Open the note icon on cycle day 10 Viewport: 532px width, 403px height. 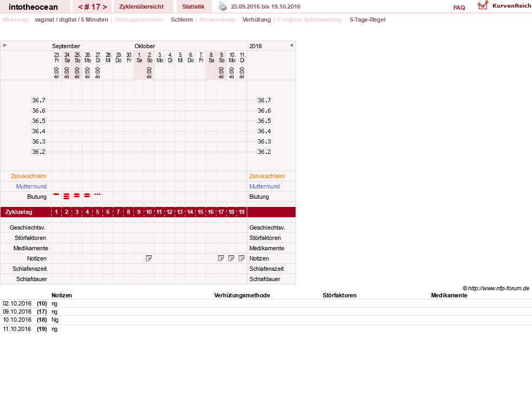149,258
